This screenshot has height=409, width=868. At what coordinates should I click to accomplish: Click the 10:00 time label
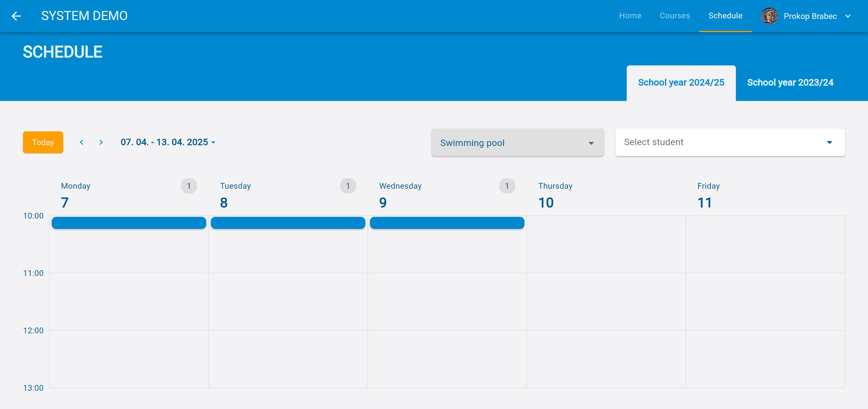pyautogui.click(x=33, y=216)
